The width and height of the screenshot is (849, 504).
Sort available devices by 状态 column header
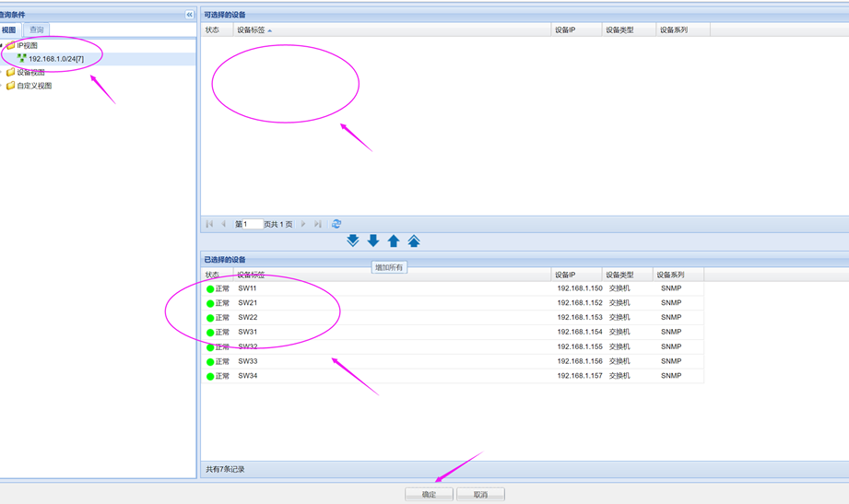(x=217, y=29)
